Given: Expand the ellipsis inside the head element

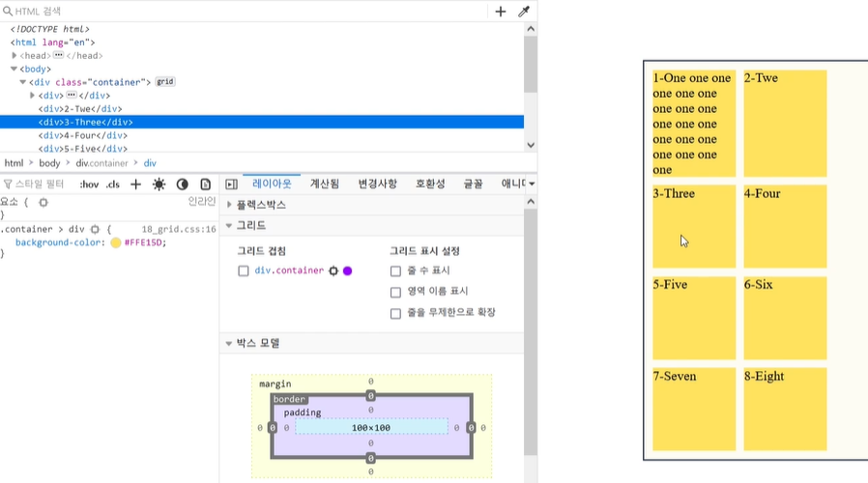Looking at the screenshot, I should (x=58, y=55).
